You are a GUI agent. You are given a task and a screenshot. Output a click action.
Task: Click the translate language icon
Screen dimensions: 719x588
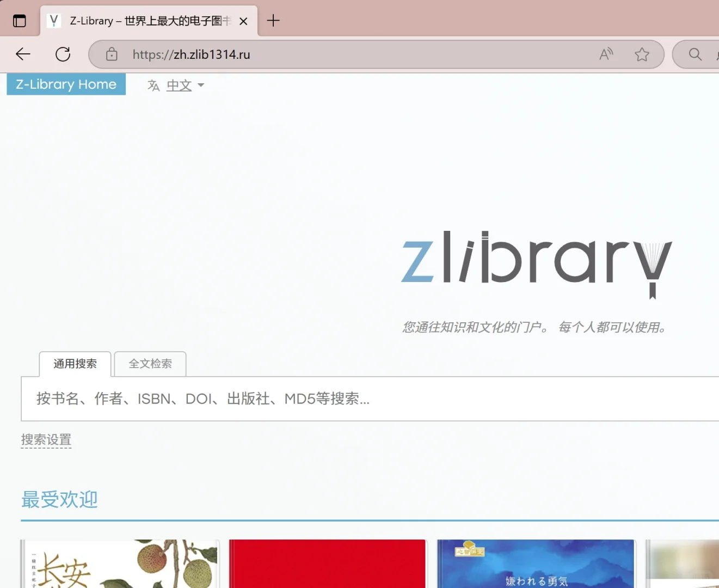coord(153,85)
